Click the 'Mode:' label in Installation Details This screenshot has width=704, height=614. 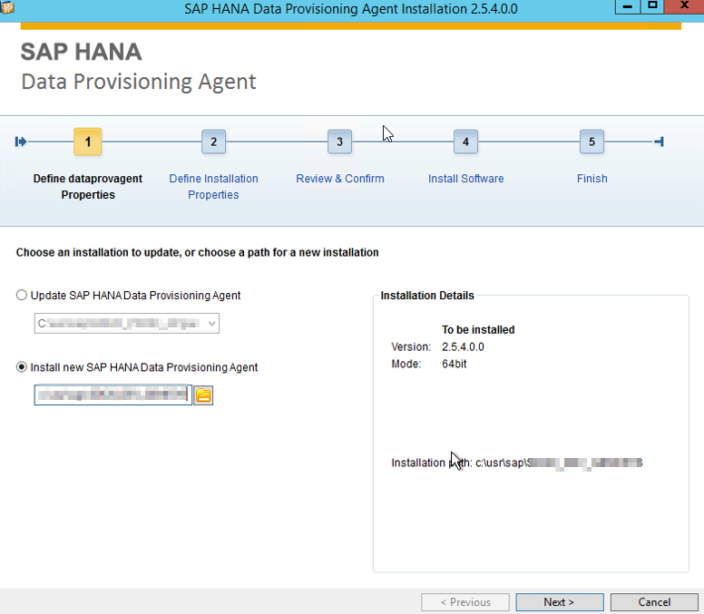406,364
